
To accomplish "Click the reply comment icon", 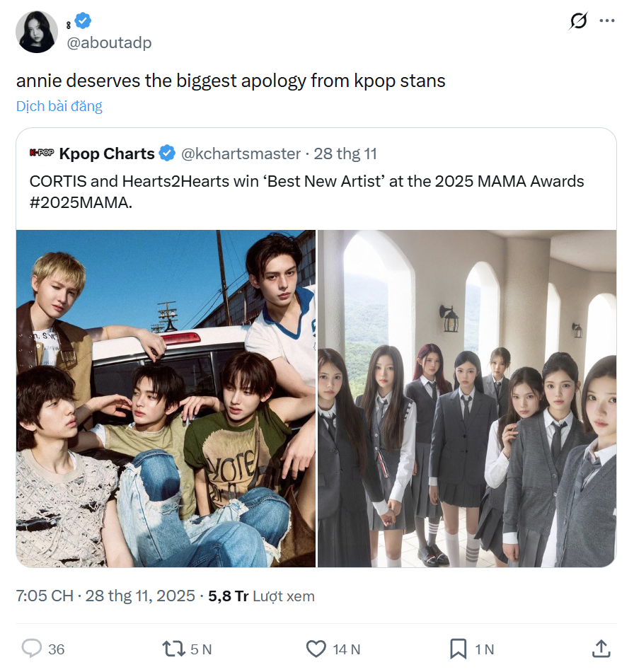I will (33, 648).
